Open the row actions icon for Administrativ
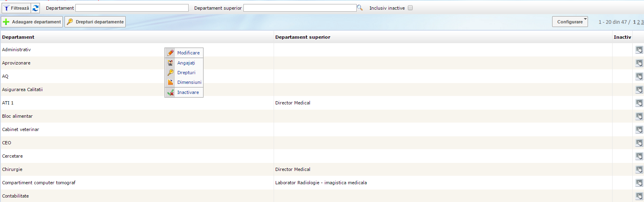This screenshot has height=202, width=644. (x=639, y=50)
